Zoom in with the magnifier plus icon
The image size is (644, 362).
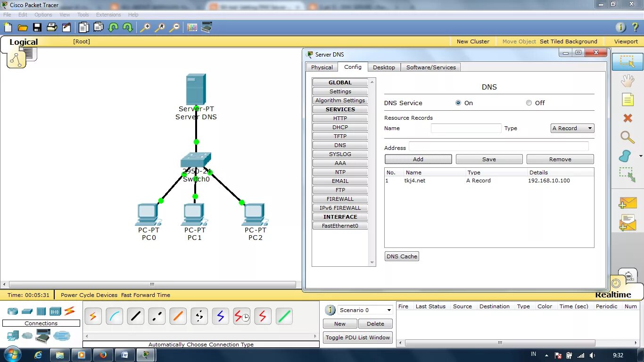(x=145, y=27)
